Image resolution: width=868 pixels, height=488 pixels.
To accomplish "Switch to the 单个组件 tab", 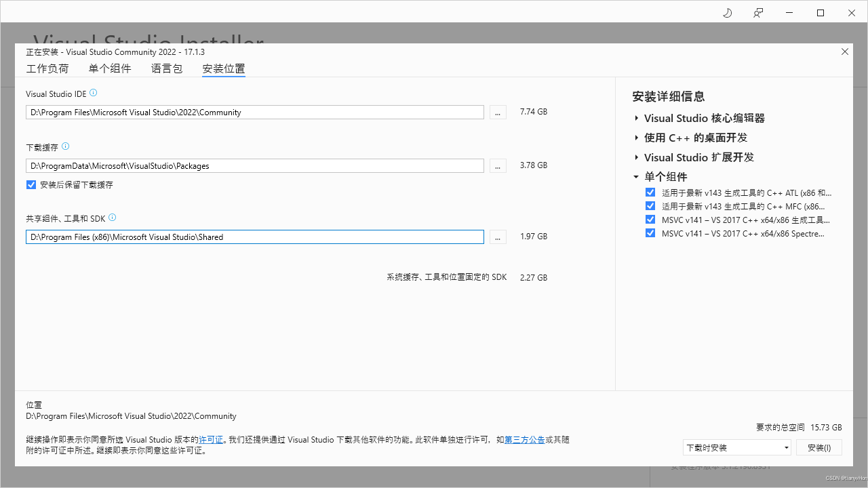I will 110,68.
